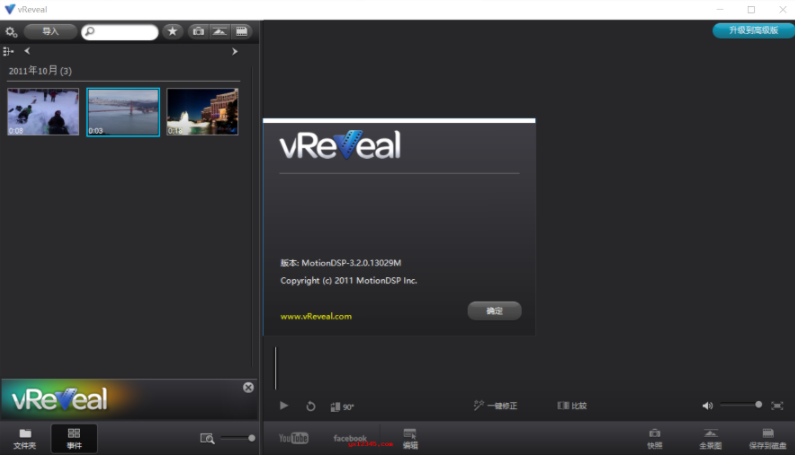Filter by panorama images icon
795x455 pixels.
pyautogui.click(x=220, y=31)
